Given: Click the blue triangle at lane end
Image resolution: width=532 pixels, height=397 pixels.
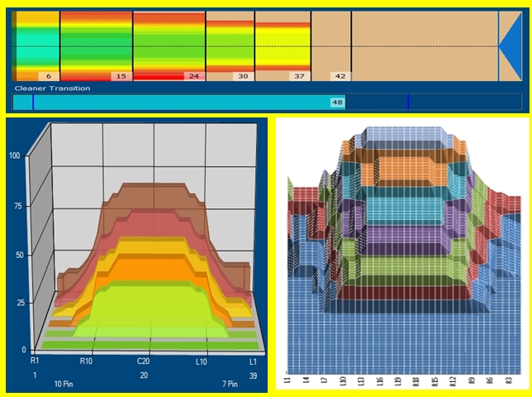Looking at the screenshot, I should (x=511, y=48).
